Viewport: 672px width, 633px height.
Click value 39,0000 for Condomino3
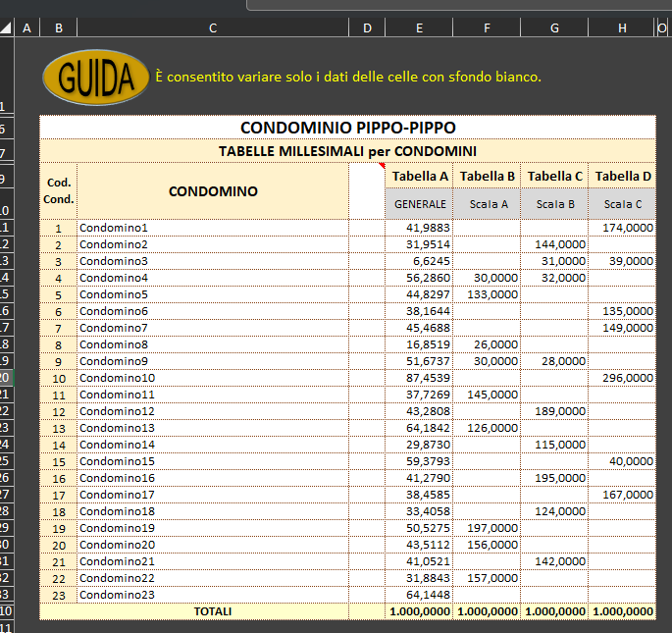[622, 261]
